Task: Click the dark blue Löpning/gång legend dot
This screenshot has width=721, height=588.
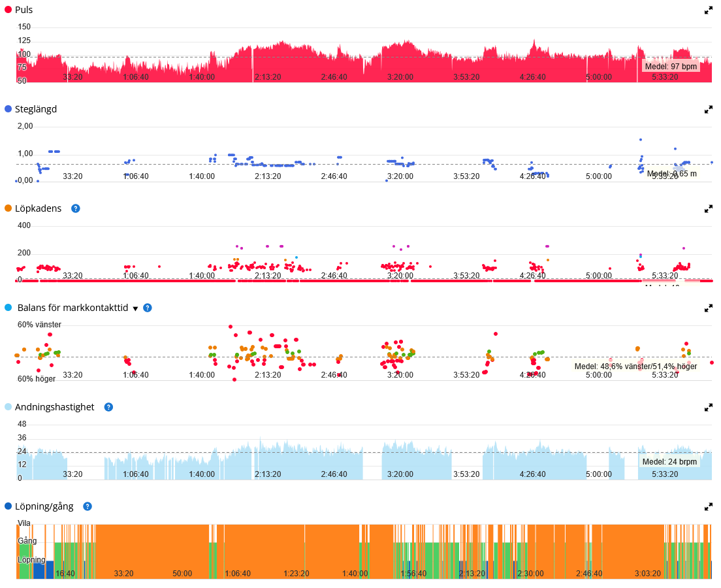Action: (x=8, y=506)
